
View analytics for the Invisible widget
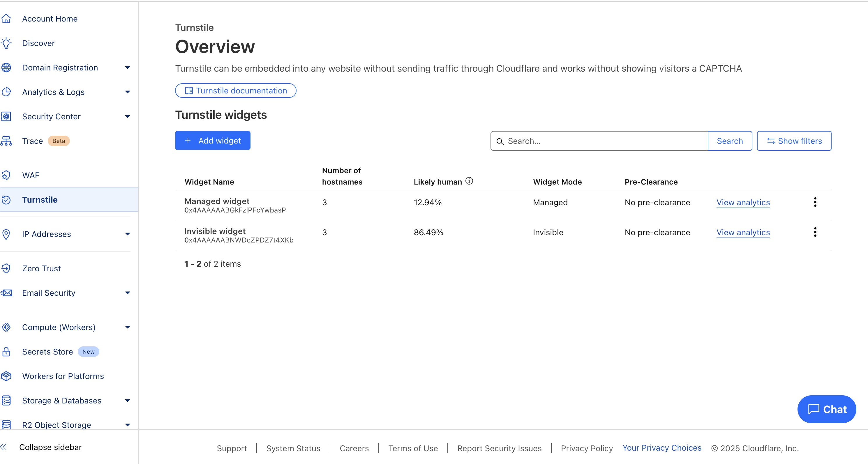click(x=743, y=232)
